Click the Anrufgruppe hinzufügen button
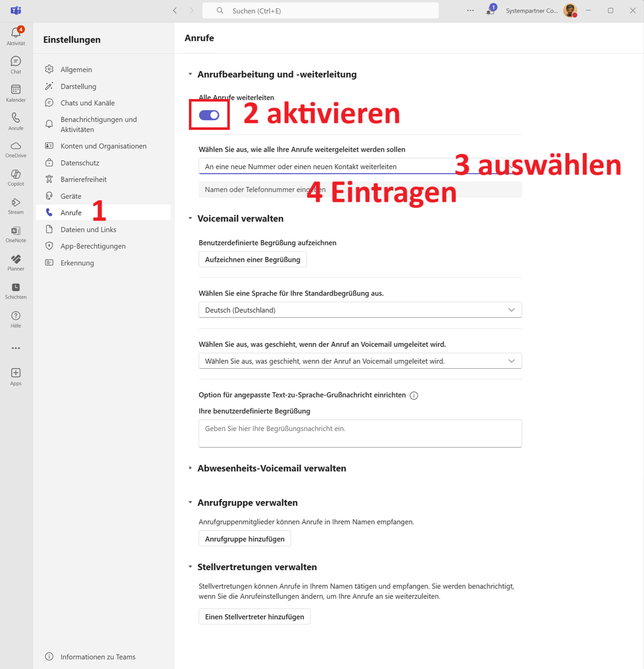Screen dimensions: 644x669 pyautogui.click(x=244, y=539)
